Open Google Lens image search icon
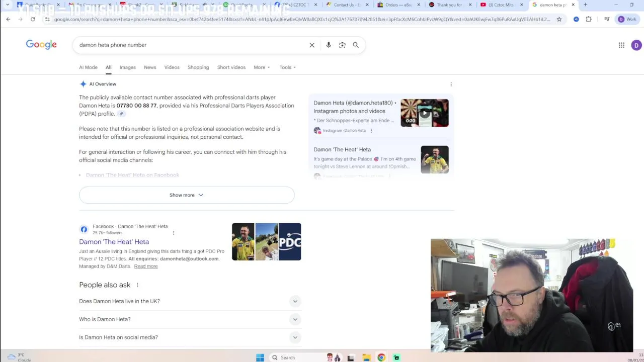 (342, 45)
